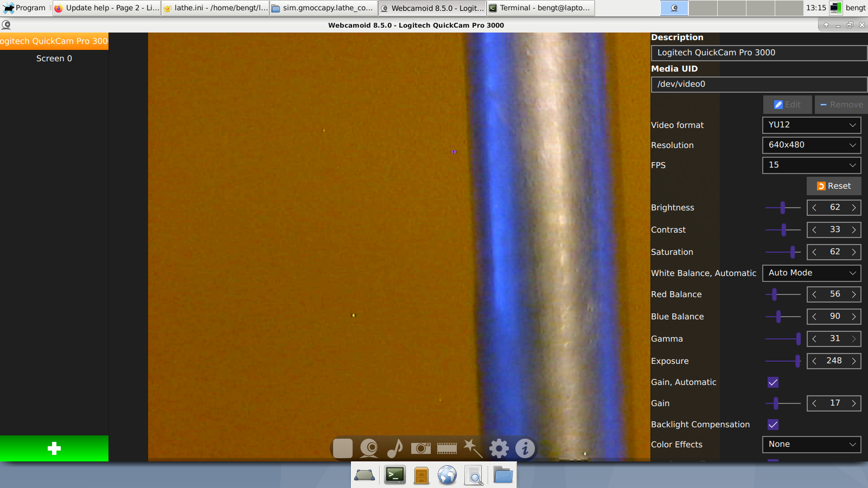Open the Resolution 640x480 dropdown
Image resolution: width=868 pixels, height=488 pixels.
pyautogui.click(x=812, y=145)
